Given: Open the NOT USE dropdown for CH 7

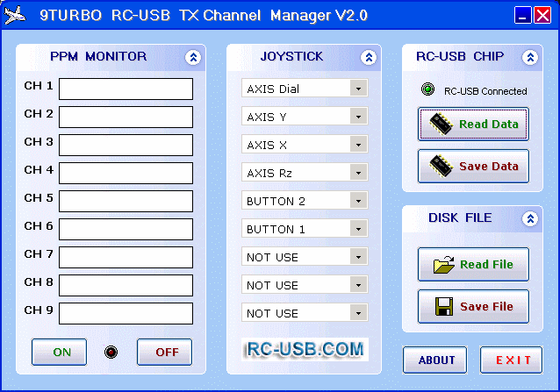Looking at the screenshot, I should tap(358, 257).
